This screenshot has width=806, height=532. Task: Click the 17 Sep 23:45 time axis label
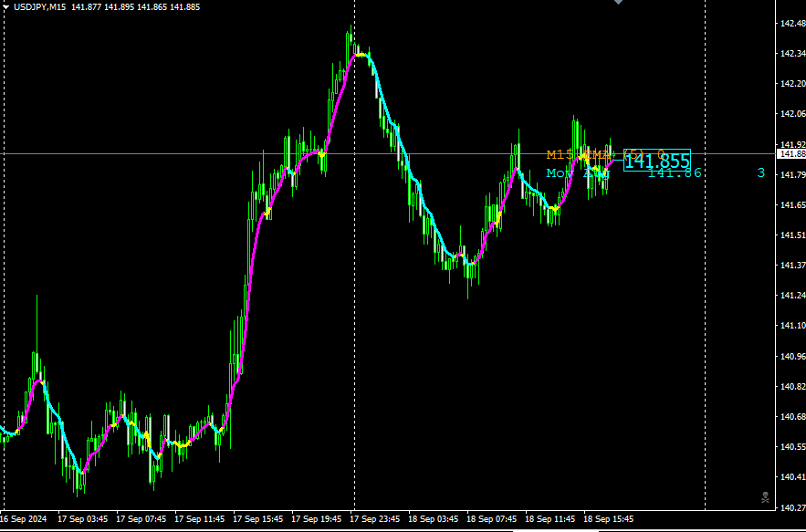click(x=375, y=518)
